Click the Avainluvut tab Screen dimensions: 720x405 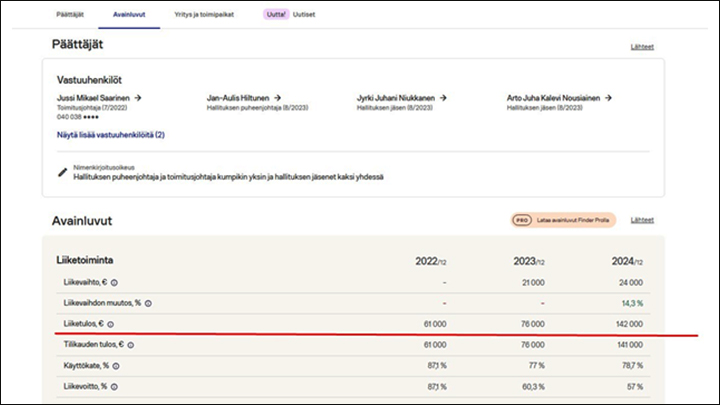tap(129, 15)
